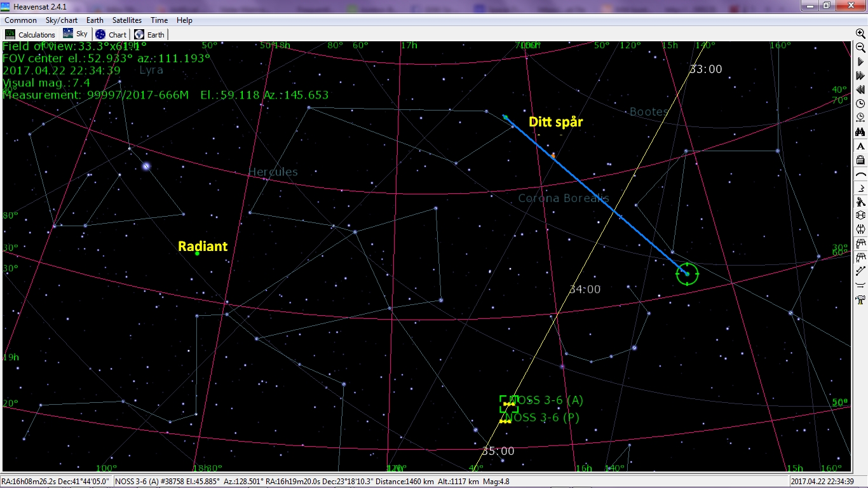Start time animation with play arrow
Screen dimensions: 868x488
tap(861, 62)
